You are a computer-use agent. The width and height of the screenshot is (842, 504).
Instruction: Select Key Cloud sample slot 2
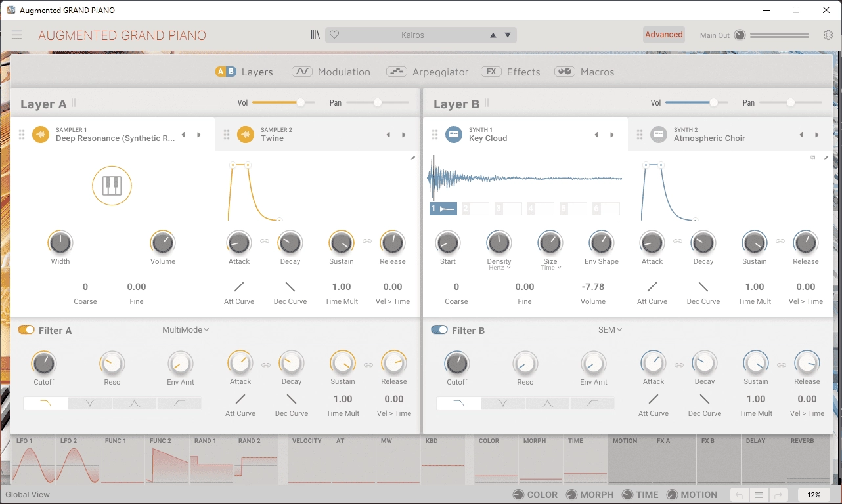click(x=476, y=209)
